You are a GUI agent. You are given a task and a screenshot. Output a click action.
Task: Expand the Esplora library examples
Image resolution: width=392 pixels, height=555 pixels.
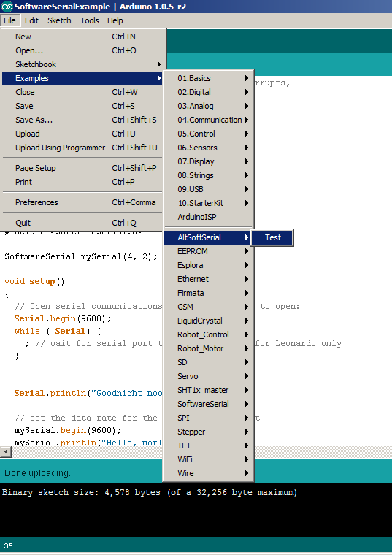click(x=209, y=265)
